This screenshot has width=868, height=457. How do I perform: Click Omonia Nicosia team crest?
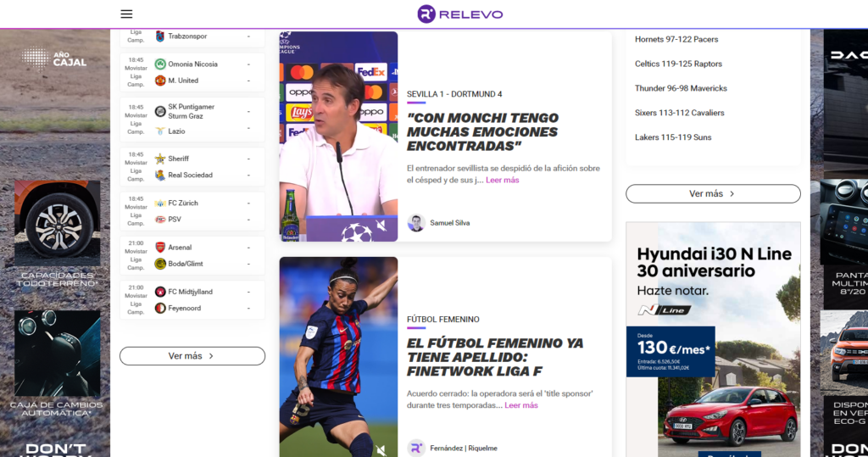pyautogui.click(x=160, y=64)
